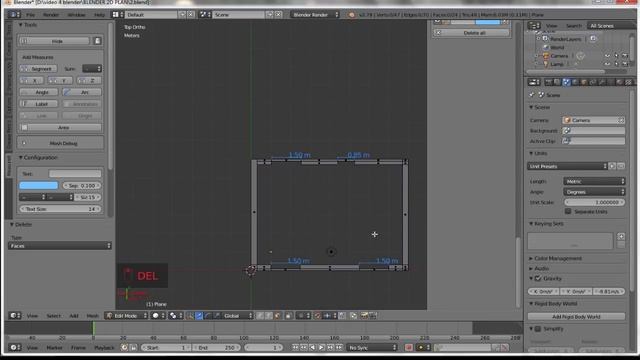Open World properties tab icon

point(576,82)
